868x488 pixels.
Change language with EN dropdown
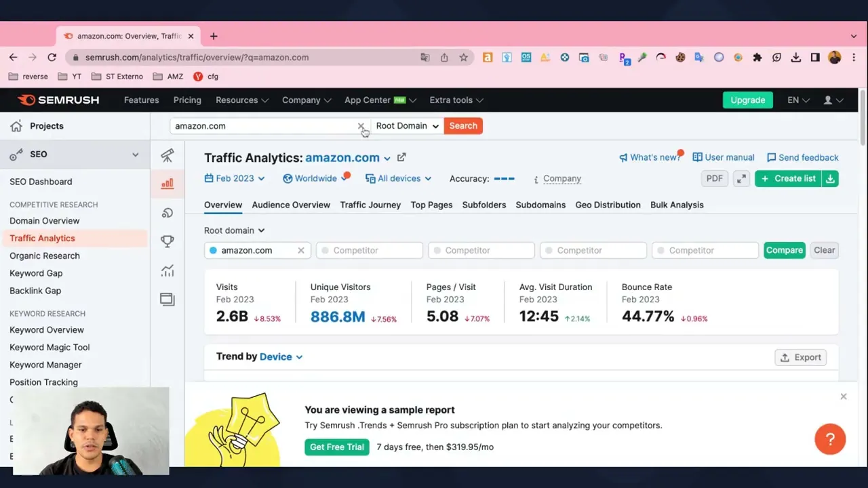pyautogui.click(x=798, y=100)
